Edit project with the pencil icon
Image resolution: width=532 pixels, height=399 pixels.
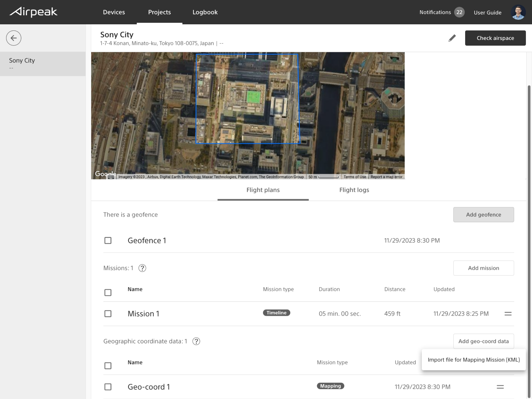tap(452, 38)
